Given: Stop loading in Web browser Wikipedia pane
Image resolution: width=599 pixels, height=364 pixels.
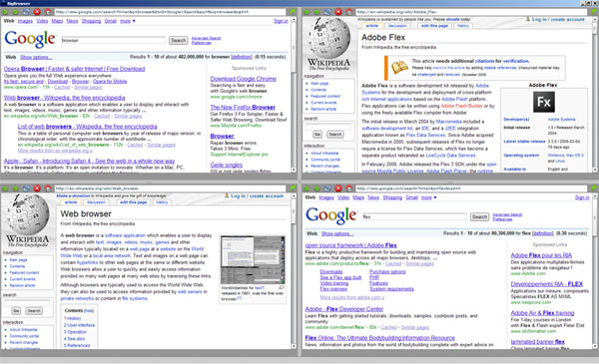Looking at the screenshot, I should point(37,188).
